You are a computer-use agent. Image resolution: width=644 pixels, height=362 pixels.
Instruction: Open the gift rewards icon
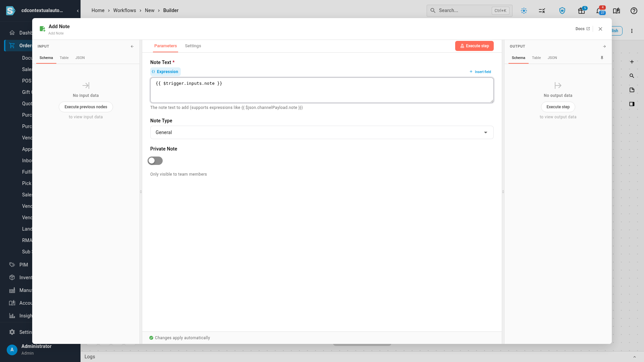pyautogui.click(x=581, y=11)
